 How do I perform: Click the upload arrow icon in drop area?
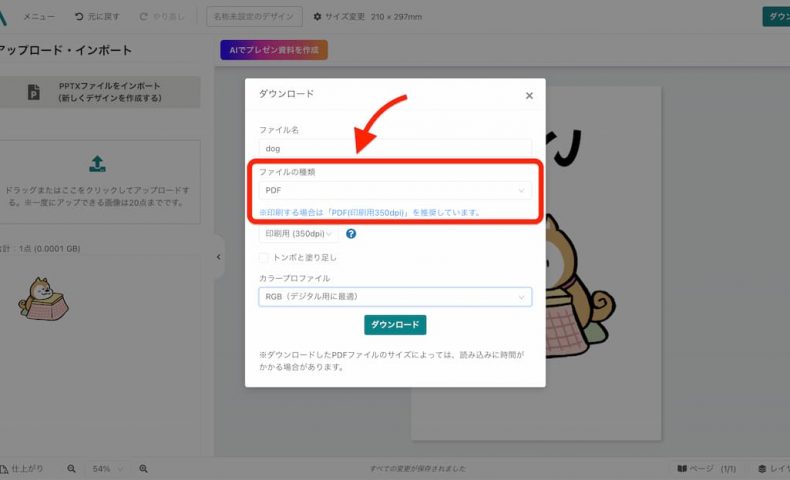97,163
